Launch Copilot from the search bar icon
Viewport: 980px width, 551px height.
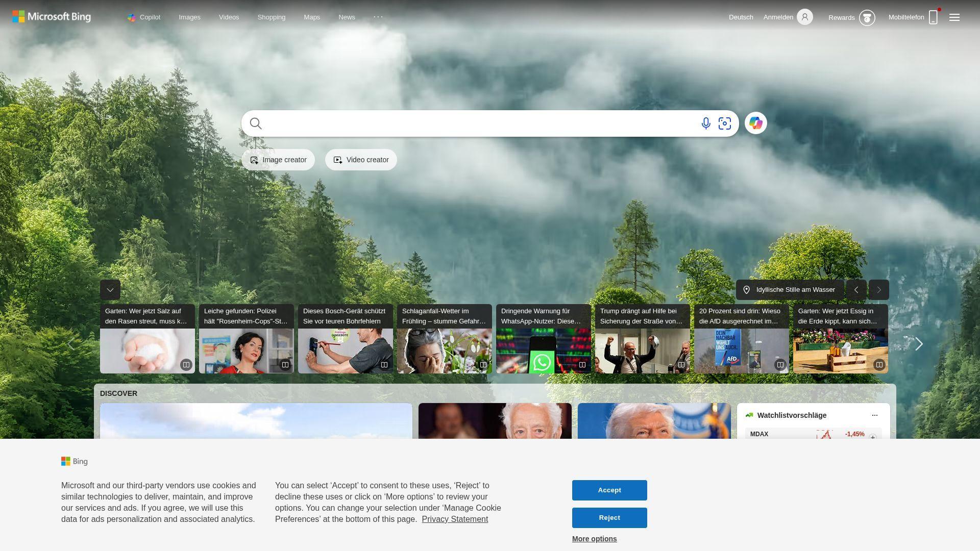[755, 123]
